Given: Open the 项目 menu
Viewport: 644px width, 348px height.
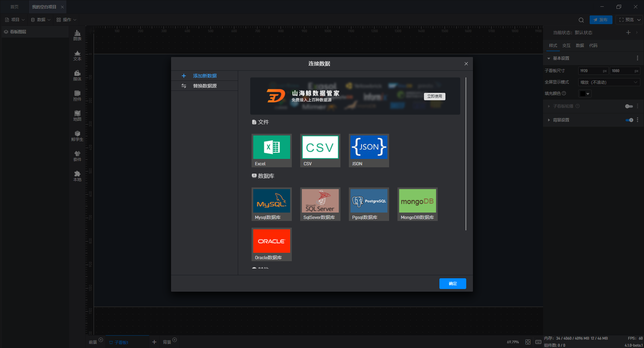Looking at the screenshot, I should [x=15, y=20].
